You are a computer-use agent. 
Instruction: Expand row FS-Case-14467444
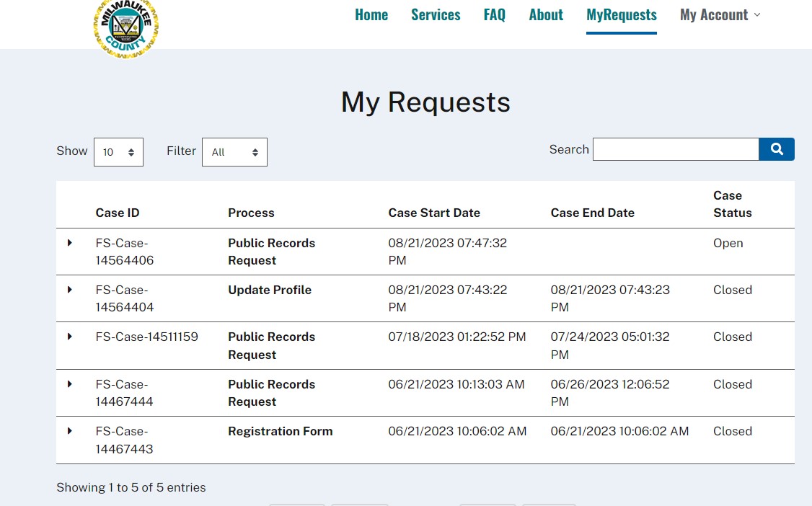pyautogui.click(x=69, y=384)
